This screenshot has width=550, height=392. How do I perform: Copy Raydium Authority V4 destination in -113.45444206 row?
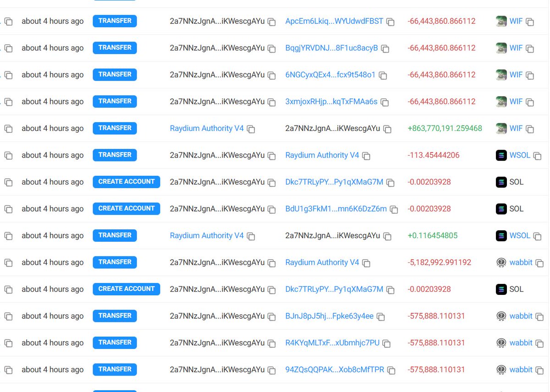pos(366,156)
